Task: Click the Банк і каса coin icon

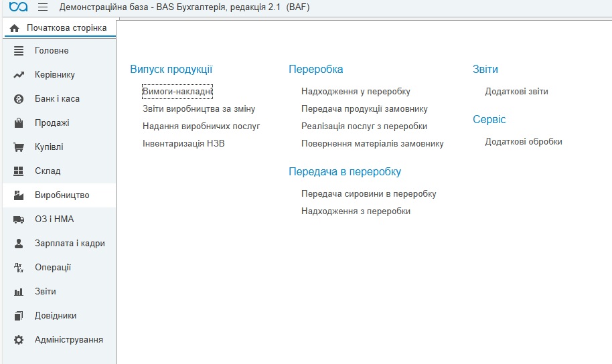Action: 19,99
